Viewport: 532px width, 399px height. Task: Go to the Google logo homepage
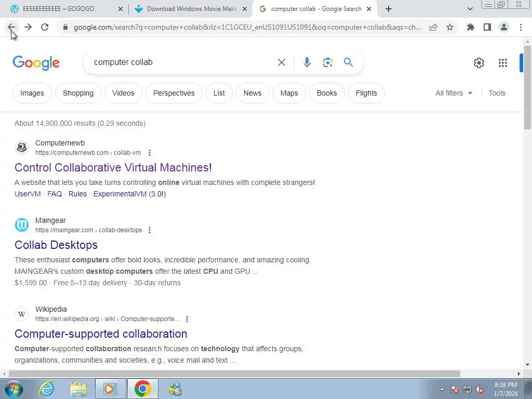click(x=36, y=63)
